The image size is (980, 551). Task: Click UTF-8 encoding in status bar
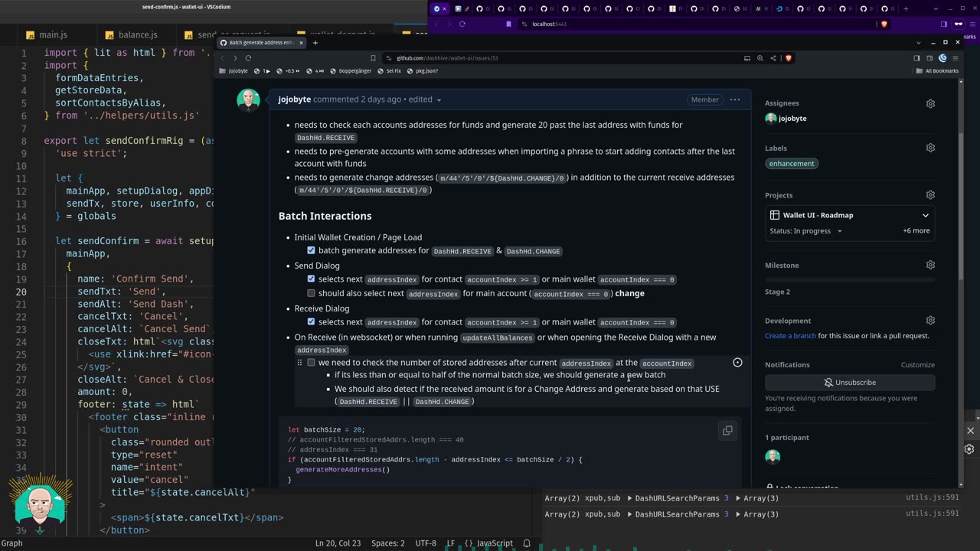pyautogui.click(x=426, y=543)
